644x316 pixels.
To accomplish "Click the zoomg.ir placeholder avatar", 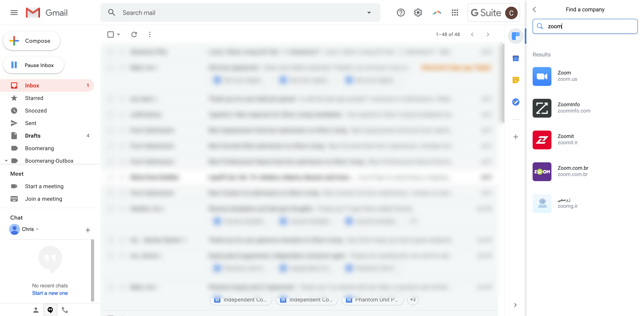I will [x=542, y=203].
